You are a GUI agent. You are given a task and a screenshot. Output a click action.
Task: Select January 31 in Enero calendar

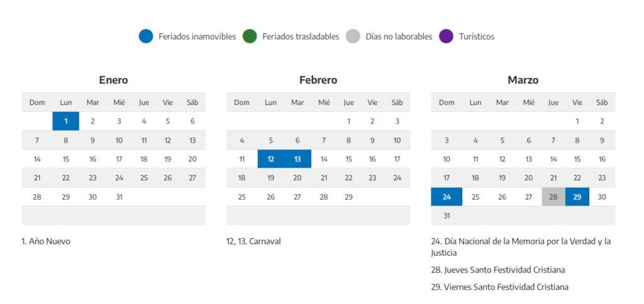[x=119, y=197]
